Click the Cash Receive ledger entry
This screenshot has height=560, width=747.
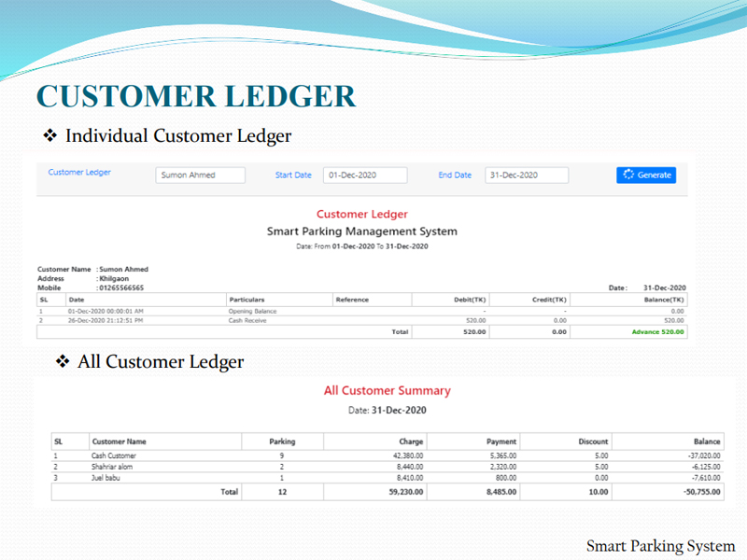click(x=247, y=320)
